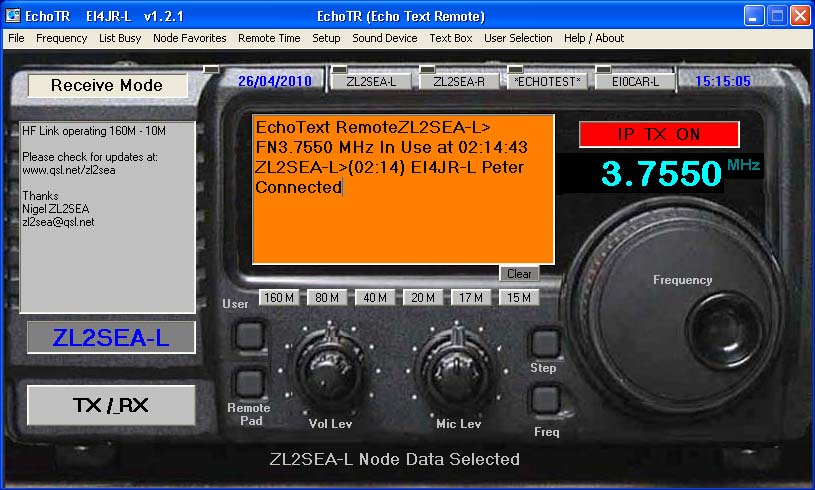815x490 pixels.
Task: Click the ZL2SEA-L Node Data Selected status
Action: click(x=395, y=459)
